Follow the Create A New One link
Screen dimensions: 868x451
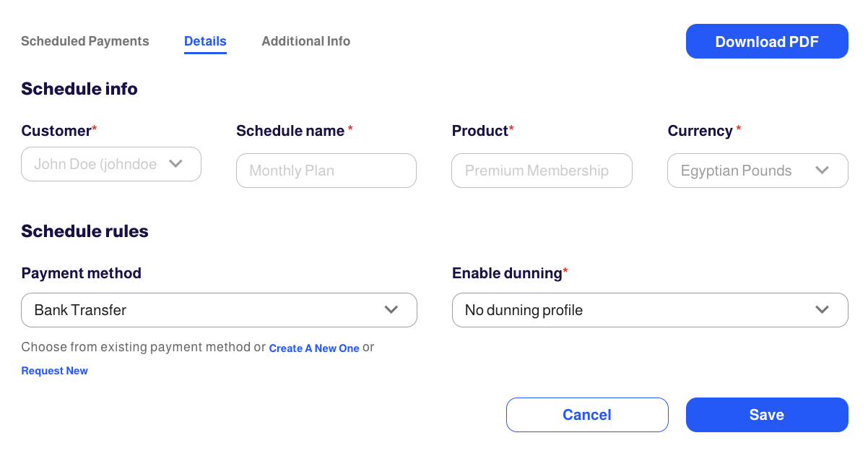[314, 348]
